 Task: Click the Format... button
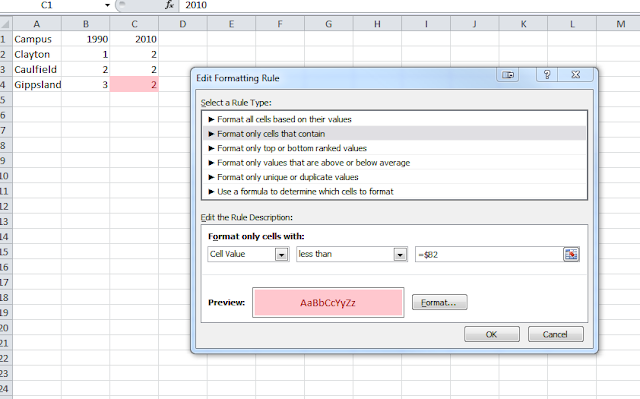(x=440, y=302)
